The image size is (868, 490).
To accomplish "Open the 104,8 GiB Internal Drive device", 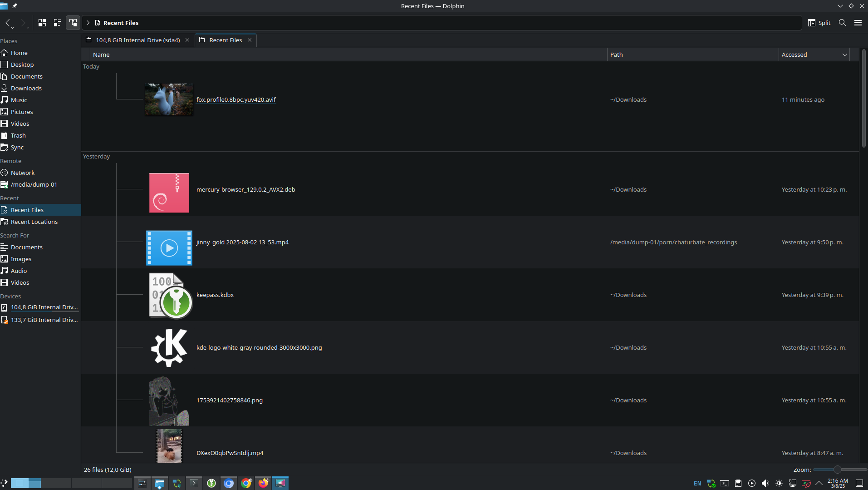I will point(40,307).
